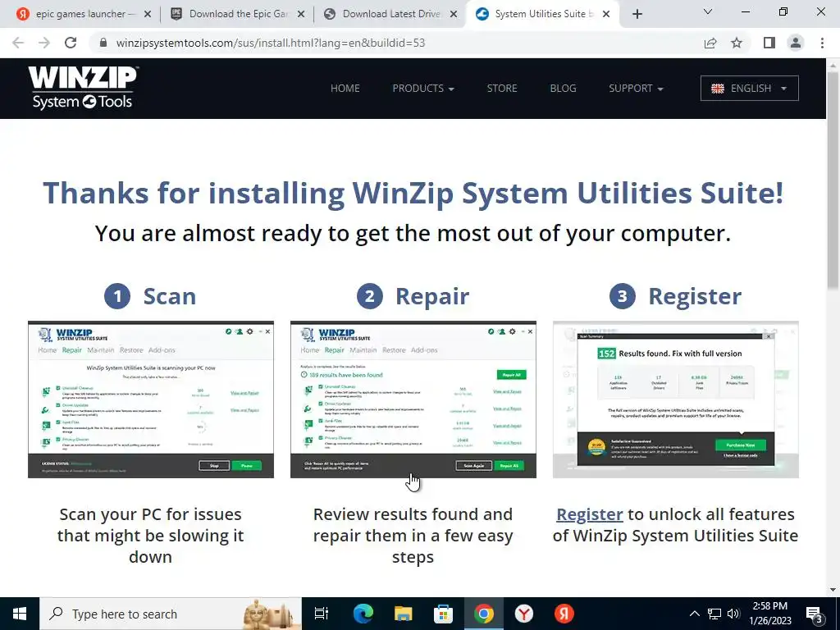Click the Register hyperlink
Image resolution: width=840 pixels, height=630 pixels.
589,514
